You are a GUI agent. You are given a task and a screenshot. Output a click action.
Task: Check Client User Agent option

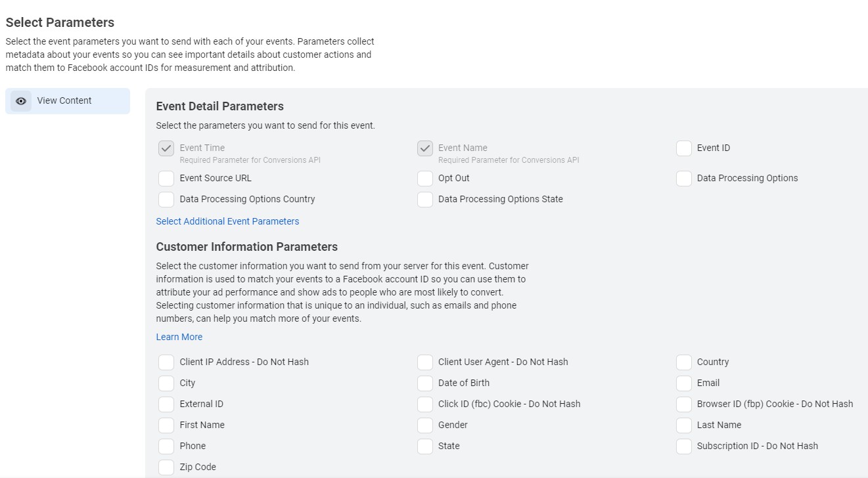425,362
